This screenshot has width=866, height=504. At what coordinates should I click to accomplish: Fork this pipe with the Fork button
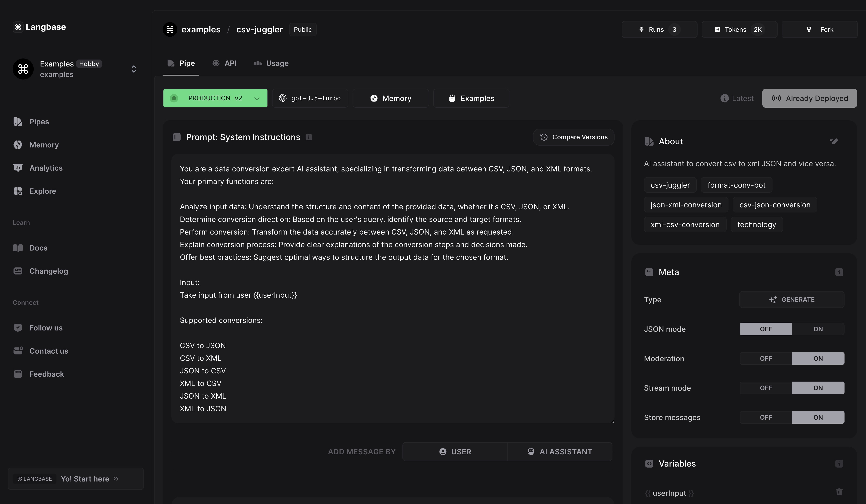click(819, 29)
